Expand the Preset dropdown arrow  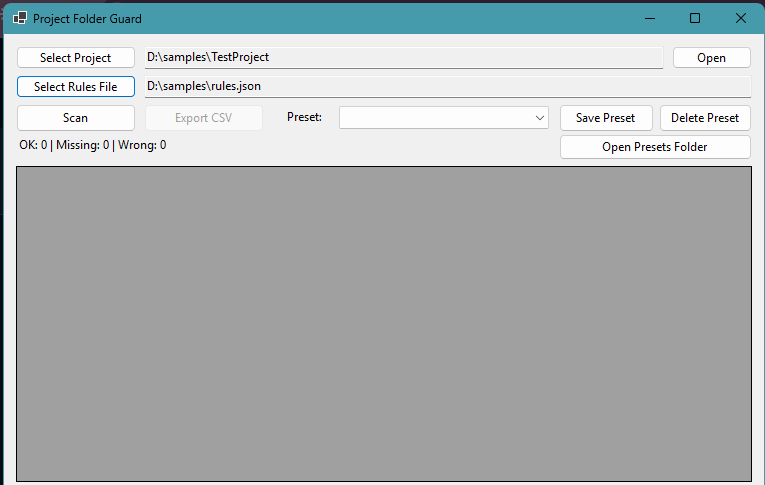539,118
